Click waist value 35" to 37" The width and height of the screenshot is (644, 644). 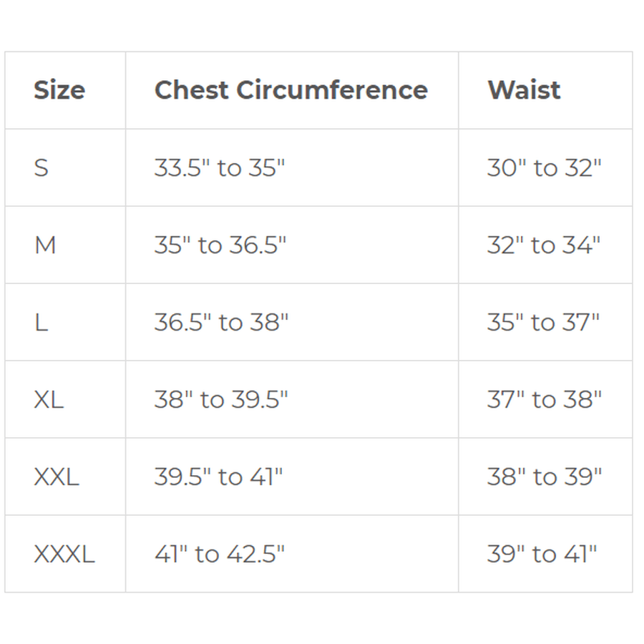(543, 323)
